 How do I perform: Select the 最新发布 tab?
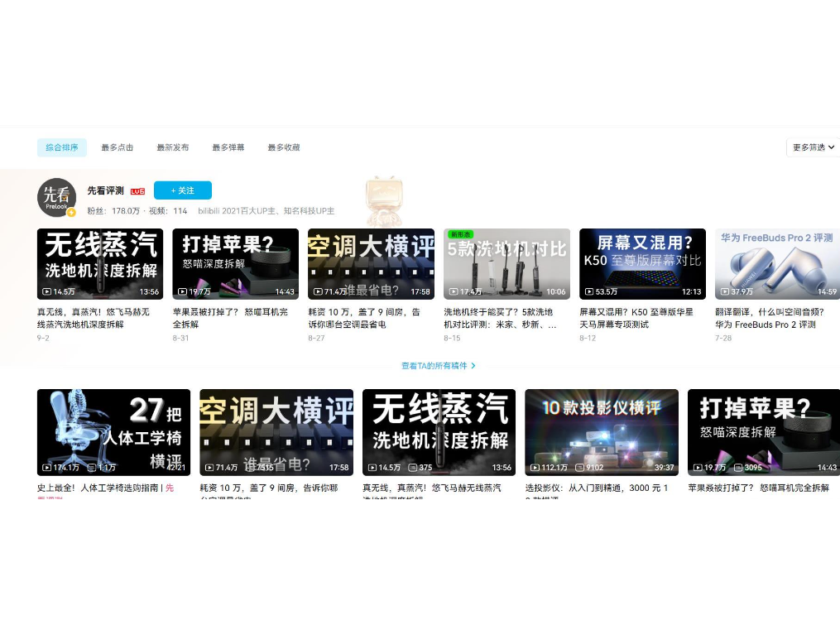pyautogui.click(x=171, y=147)
